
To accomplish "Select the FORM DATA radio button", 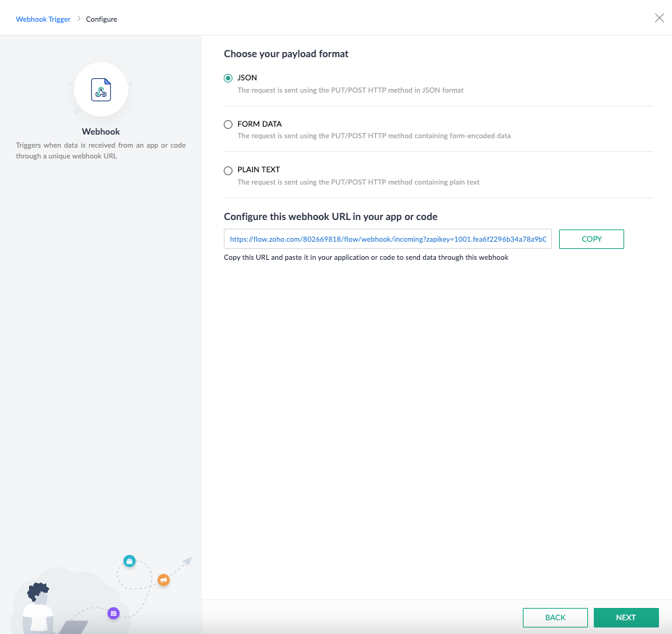I will 228,124.
